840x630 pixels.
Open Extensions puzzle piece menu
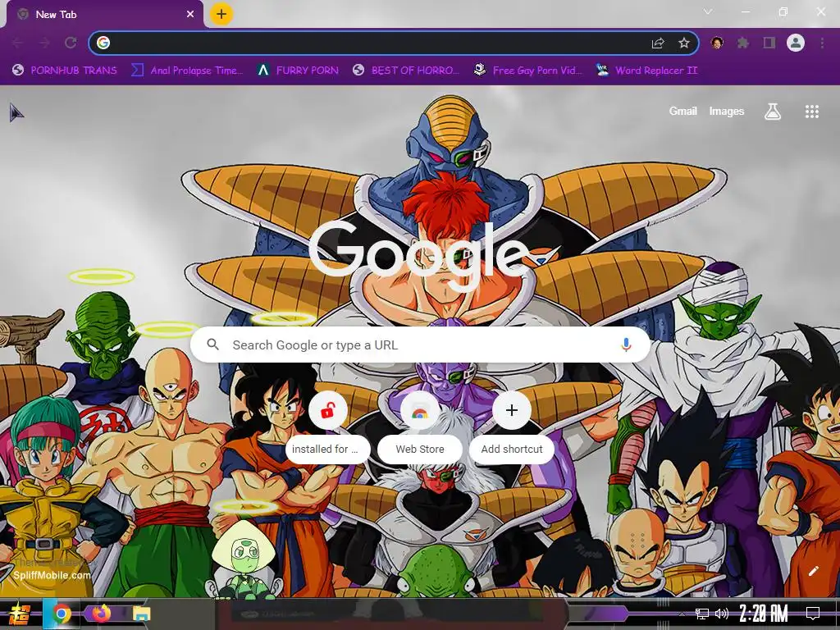743,43
